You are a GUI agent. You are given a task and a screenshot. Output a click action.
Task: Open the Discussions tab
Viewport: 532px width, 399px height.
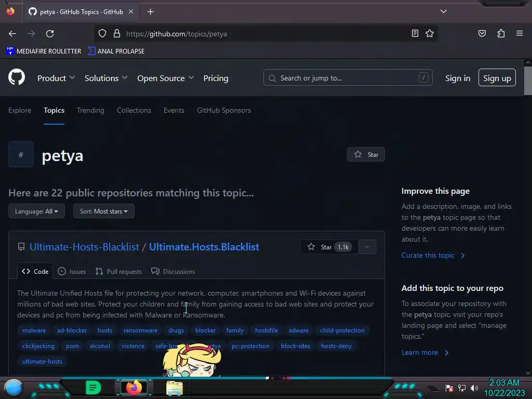(173, 271)
